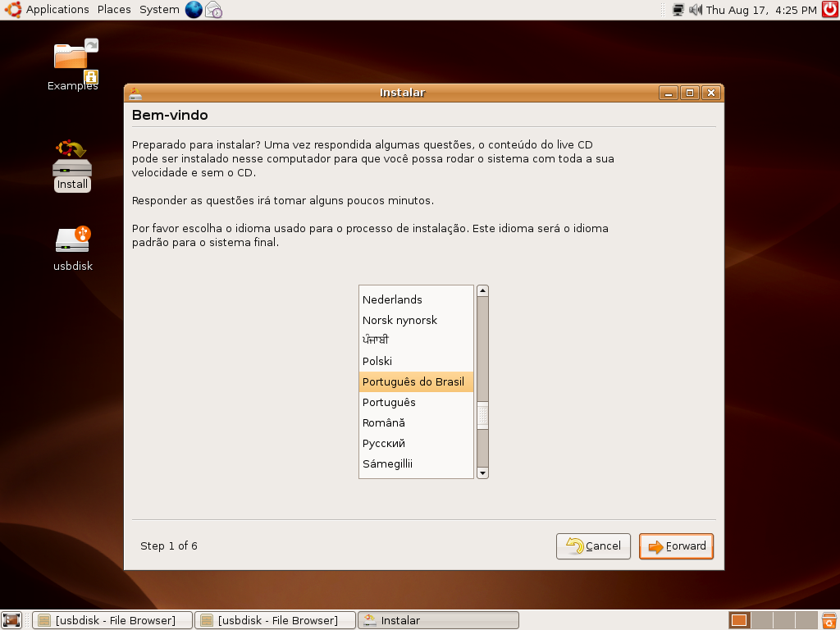Click the date and time clock

click(761, 10)
